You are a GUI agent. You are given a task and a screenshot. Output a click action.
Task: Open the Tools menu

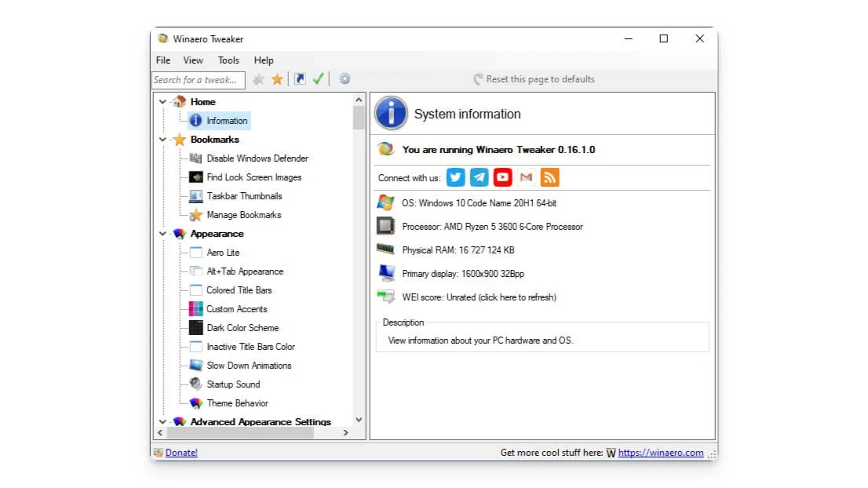coord(228,60)
